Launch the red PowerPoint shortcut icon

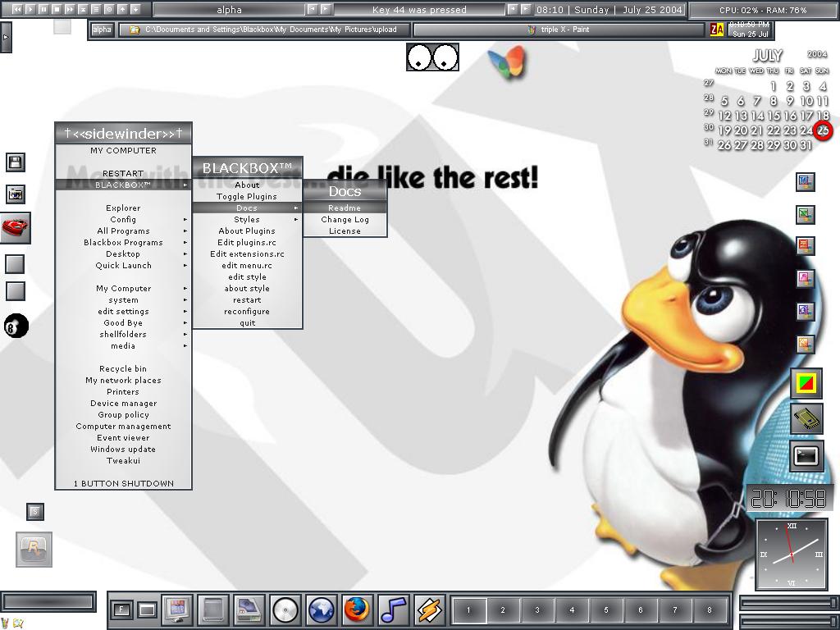(x=806, y=246)
